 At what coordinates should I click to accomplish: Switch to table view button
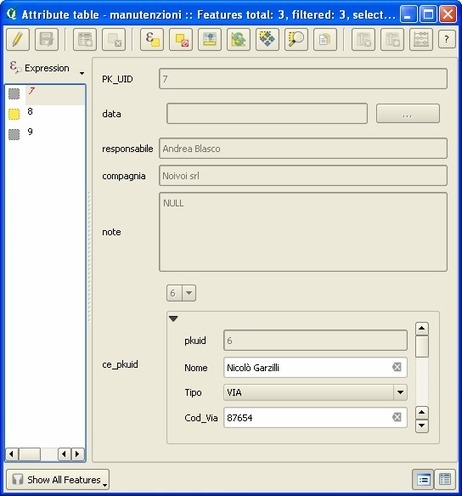coord(445,480)
